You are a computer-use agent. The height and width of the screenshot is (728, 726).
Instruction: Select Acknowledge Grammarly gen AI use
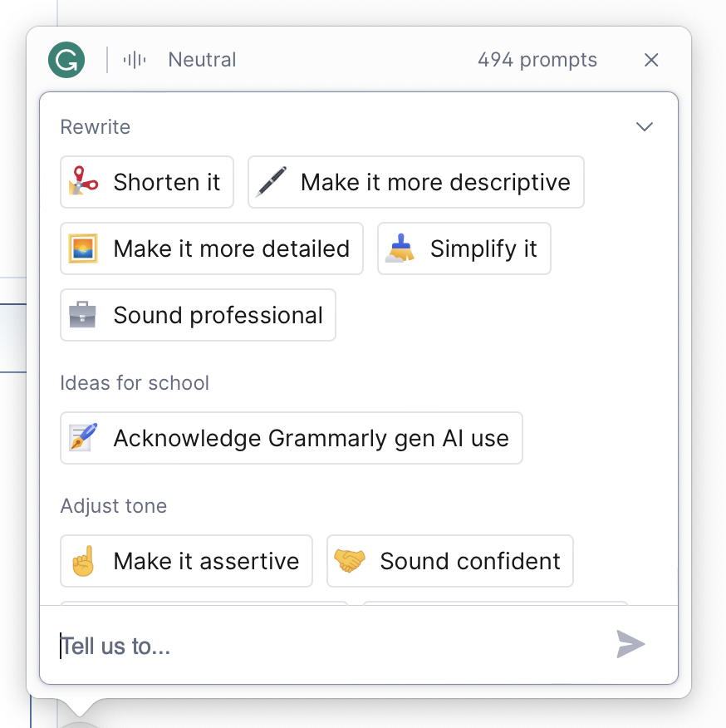pyautogui.click(x=292, y=438)
